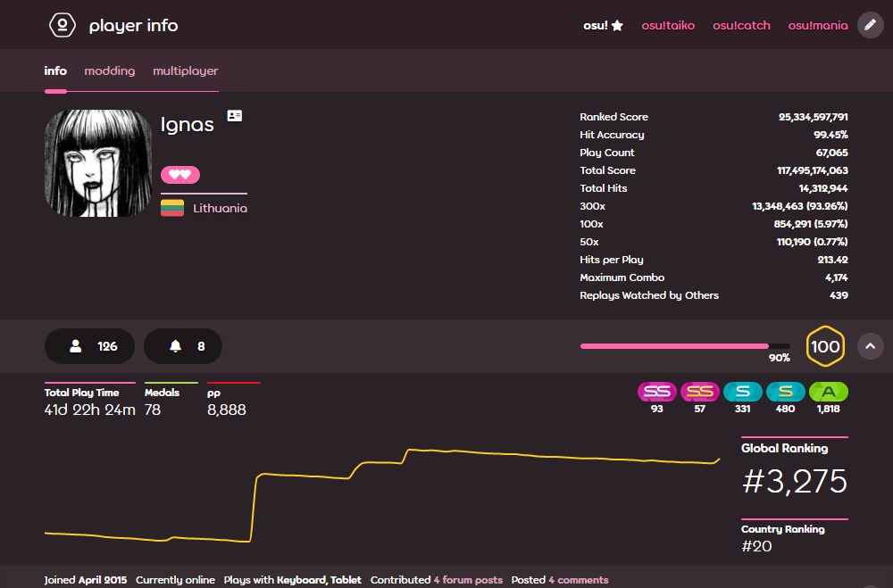Open the 4 forum posts link
The height and width of the screenshot is (588, 893).
pos(468,580)
